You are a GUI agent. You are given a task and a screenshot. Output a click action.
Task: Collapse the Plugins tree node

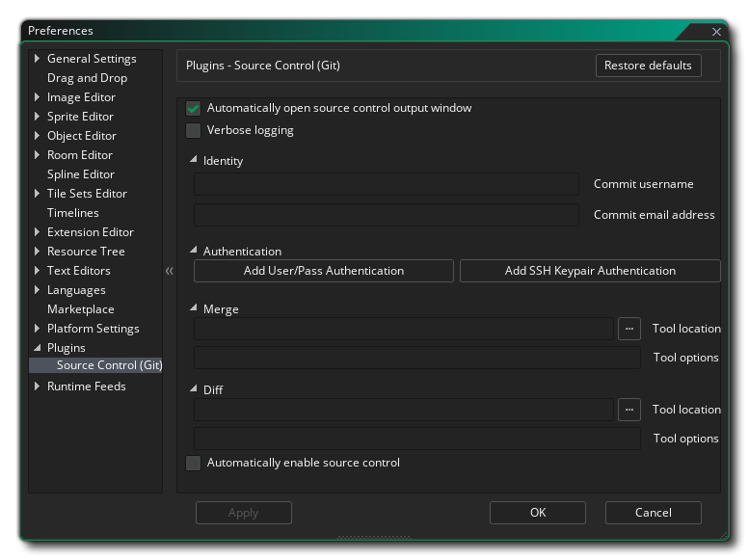pos(38,348)
